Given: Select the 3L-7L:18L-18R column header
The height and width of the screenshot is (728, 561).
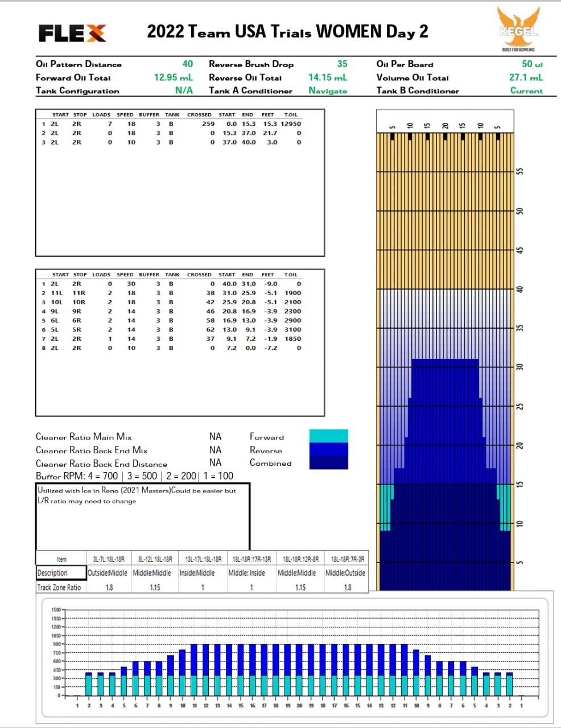Looking at the screenshot, I should (x=109, y=559).
